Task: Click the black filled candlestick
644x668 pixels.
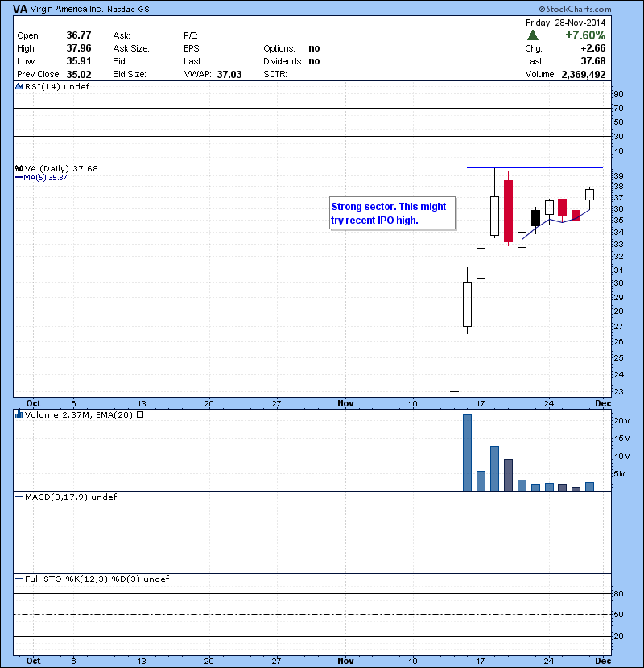Action: click(536, 218)
